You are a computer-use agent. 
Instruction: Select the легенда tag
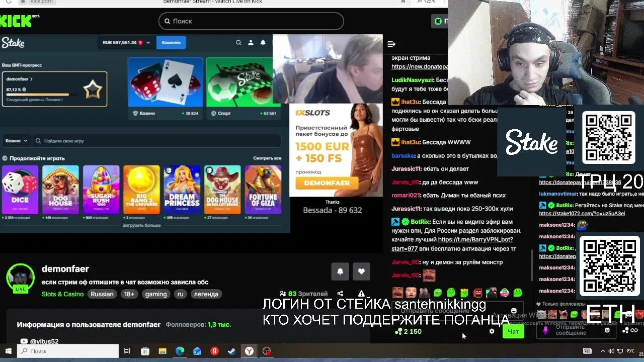click(x=206, y=294)
